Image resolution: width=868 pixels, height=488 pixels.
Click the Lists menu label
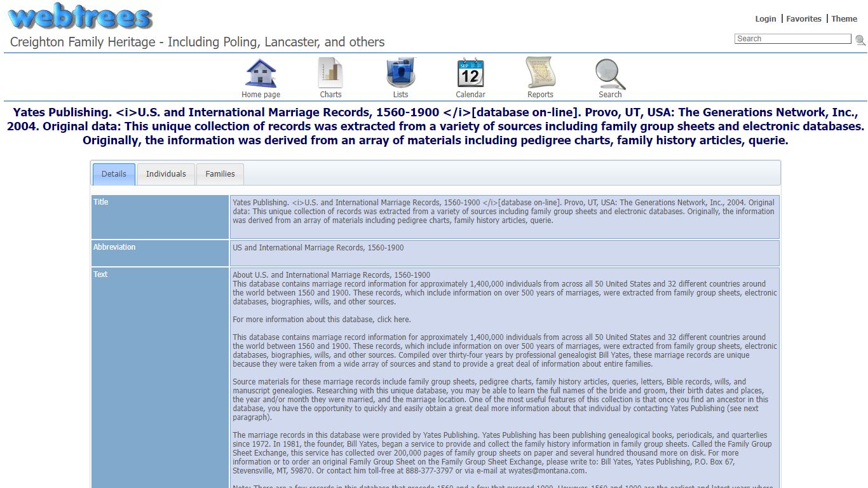point(400,95)
